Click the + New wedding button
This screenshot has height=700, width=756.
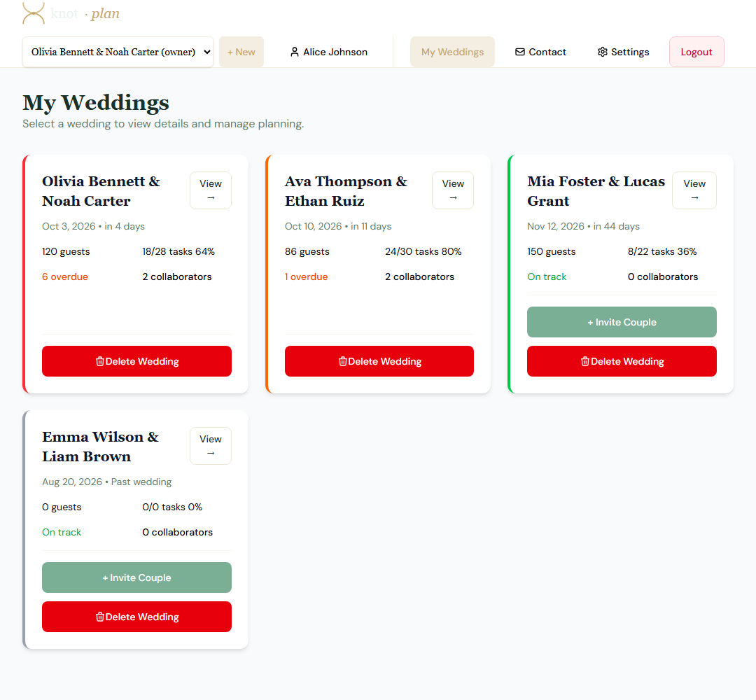pos(241,52)
